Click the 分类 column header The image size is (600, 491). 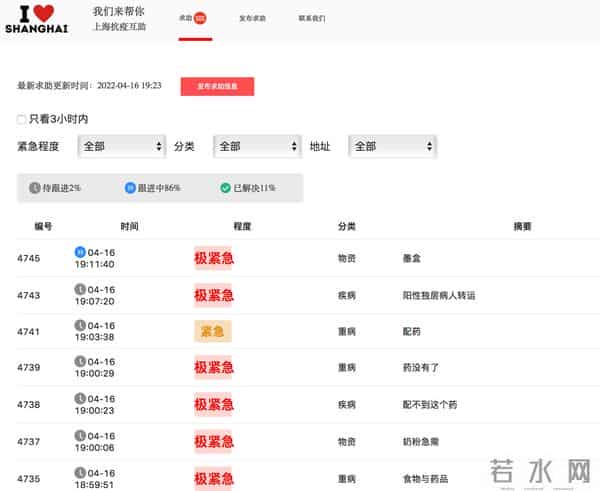[x=347, y=227]
